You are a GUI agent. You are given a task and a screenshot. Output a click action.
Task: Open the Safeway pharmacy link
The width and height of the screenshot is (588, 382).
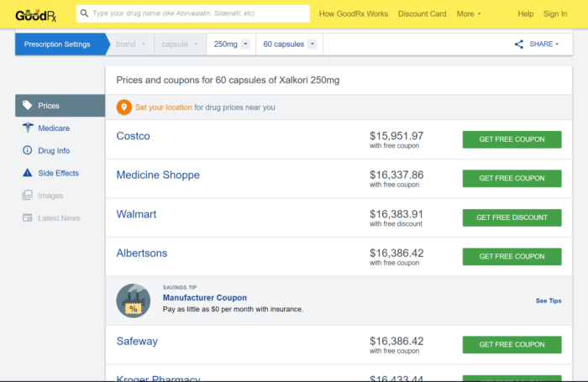(x=137, y=341)
